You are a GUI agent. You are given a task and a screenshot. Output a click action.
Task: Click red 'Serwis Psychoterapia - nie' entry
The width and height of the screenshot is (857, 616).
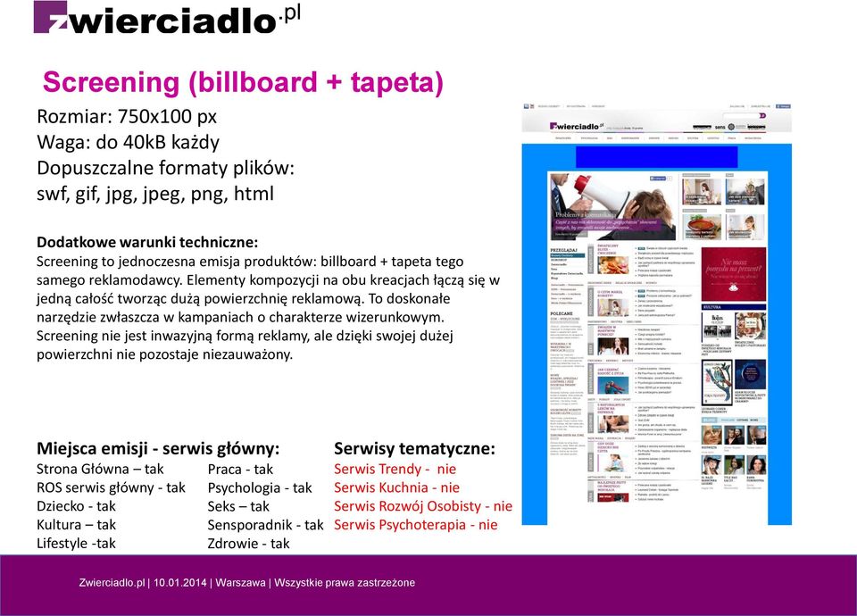coord(416,525)
